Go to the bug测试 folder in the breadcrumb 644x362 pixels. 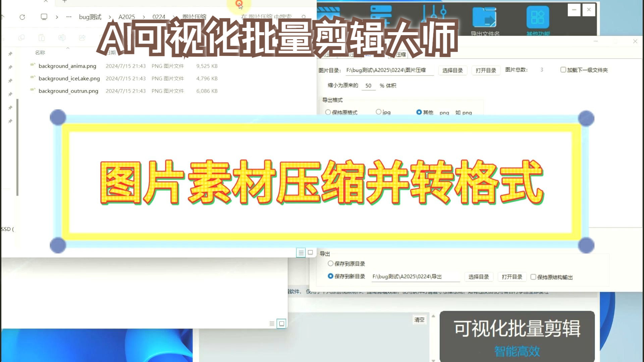pyautogui.click(x=90, y=17)
